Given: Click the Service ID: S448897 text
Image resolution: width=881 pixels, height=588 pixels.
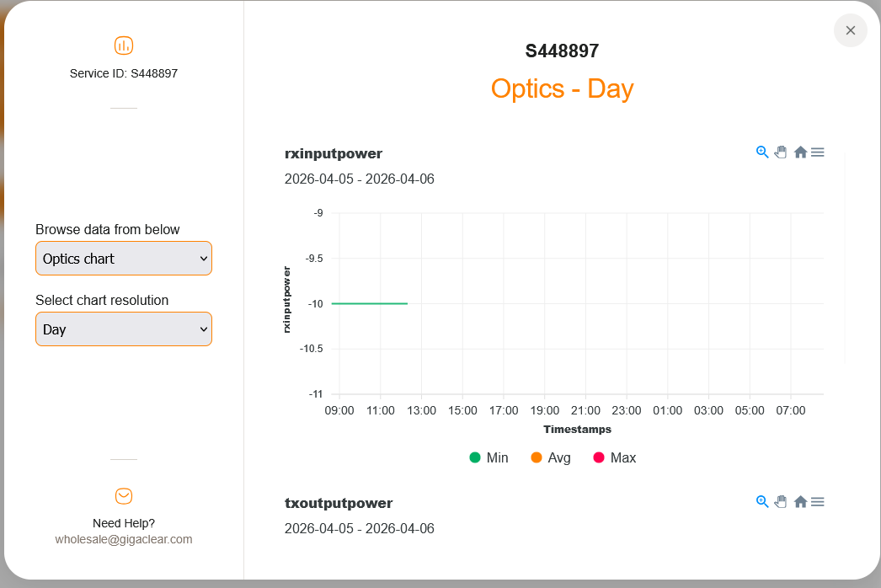Looking at the screenshot, I should pyautogui.click(x=124, y=73).
